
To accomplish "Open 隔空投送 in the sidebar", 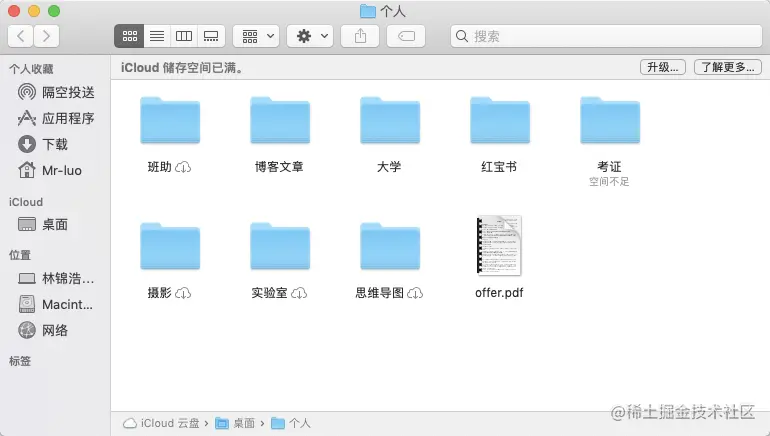I will coord(55,92).
